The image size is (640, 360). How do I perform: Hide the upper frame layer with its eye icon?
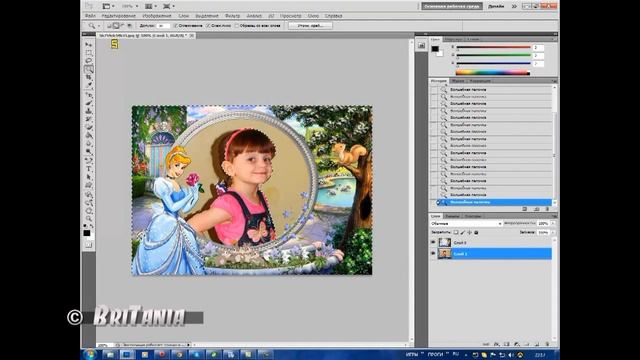pyautogui.click(x=433, y=242)
